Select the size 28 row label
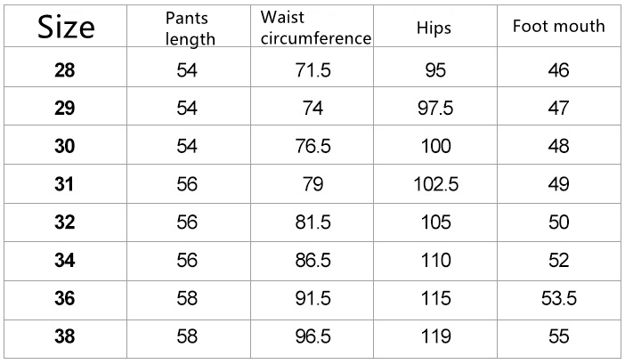 click(x=65, y=70)
